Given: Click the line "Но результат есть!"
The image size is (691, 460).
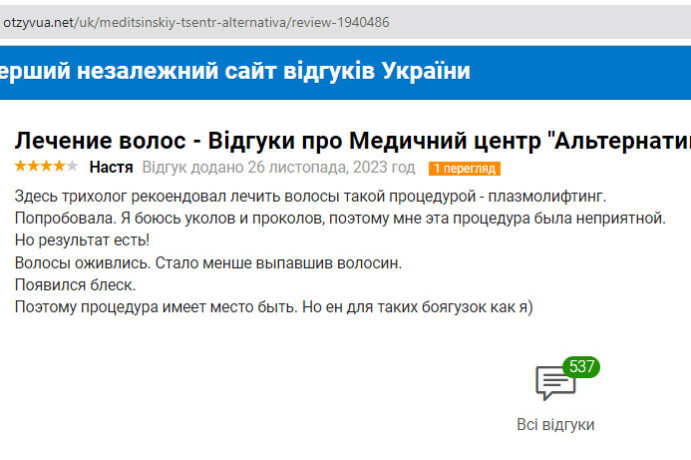Looking at the screenshot, I should pyautogui.click(x=82, y=240).
